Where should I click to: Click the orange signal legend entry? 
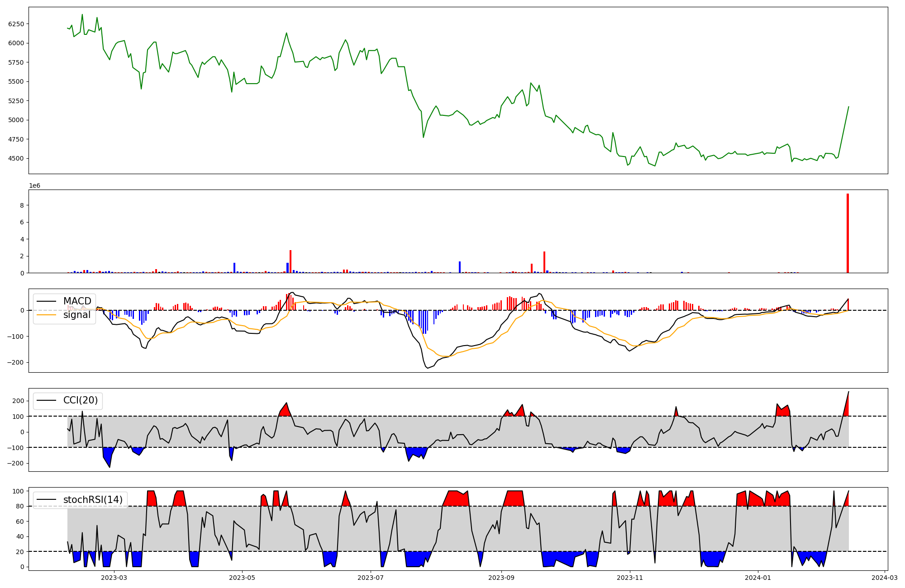click(x=76, y=315)
